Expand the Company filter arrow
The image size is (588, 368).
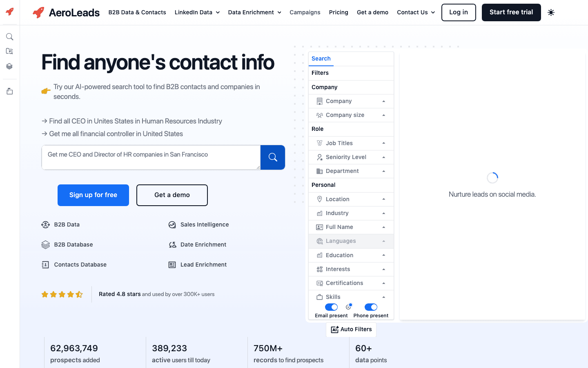tap(384, 101)
